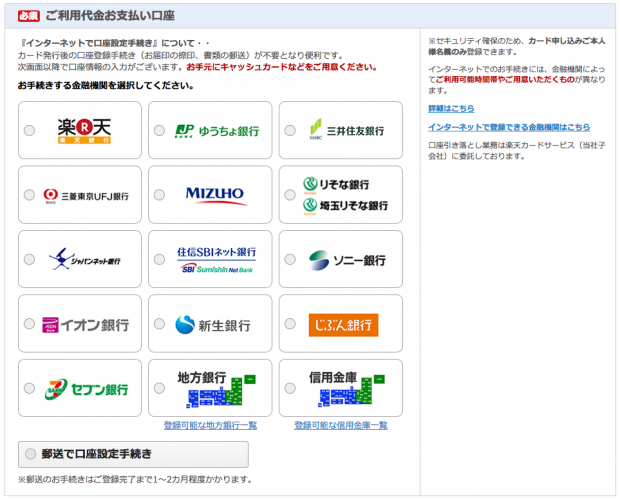Click red text お手元にキャッシュカードなどをご用意ください。
Viewport: 620px width, 500px height.
click(282, 67)
